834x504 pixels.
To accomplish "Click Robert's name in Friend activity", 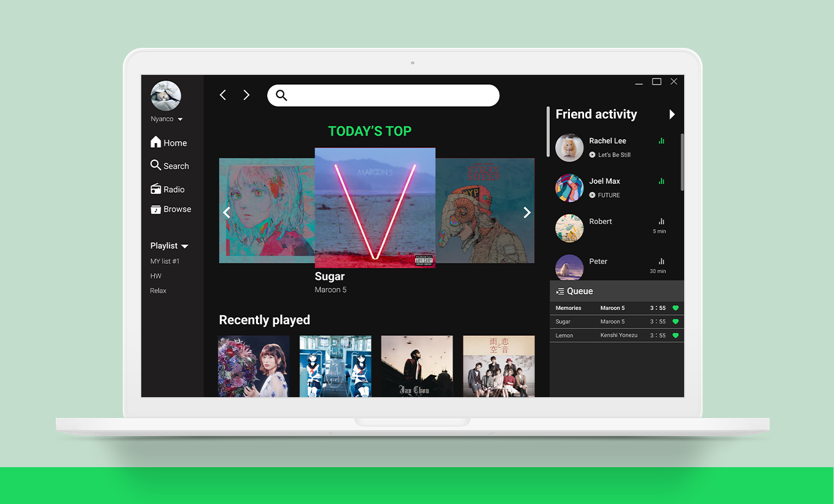I will (601, 221).
